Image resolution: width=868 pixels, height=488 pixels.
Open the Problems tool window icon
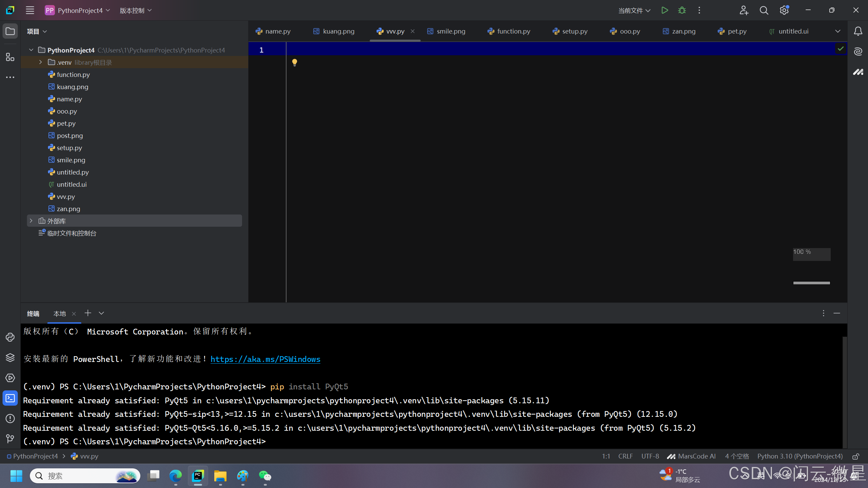(x=10, y=419)
